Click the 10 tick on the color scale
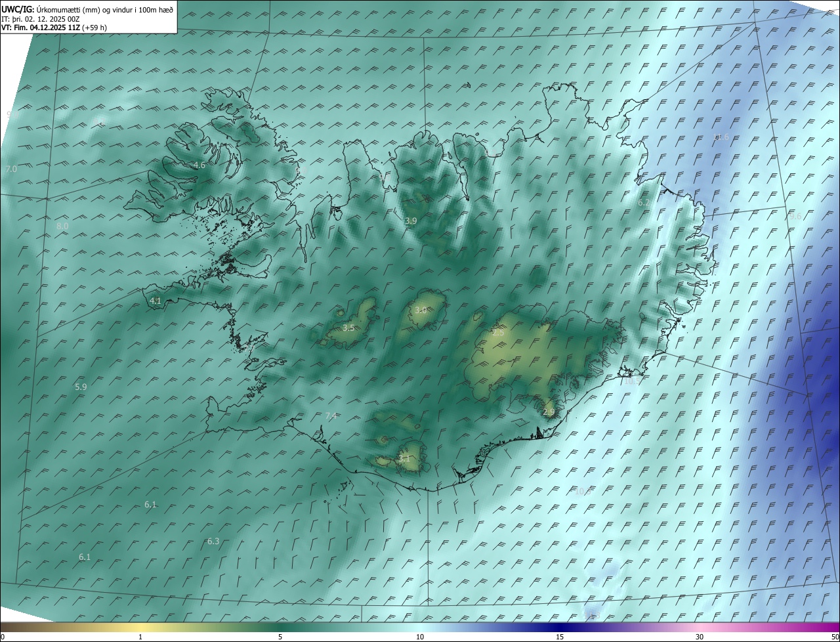Screen dimensions: 840x642 click(420, 637)
